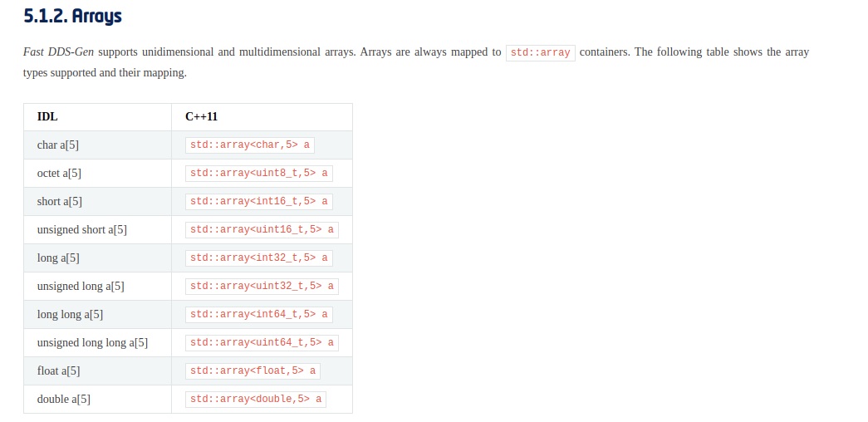Click code 'std::array<uint64_t,5> a'
Image resolution: width=868 pixels, height=422 pixels.
pos(262,343)
